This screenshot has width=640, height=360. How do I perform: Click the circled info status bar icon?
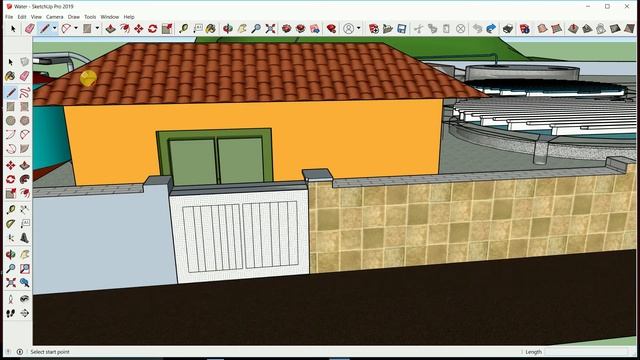pyautogui.click(x=20, y=352)
